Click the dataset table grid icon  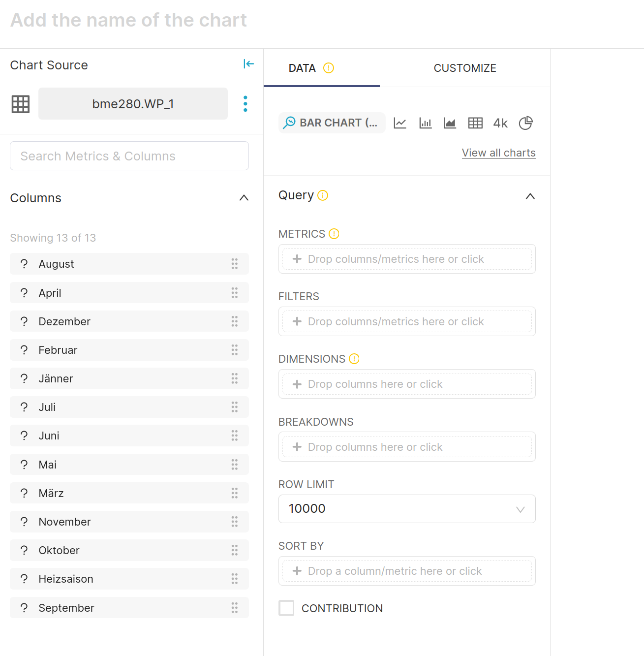(21, 104)
